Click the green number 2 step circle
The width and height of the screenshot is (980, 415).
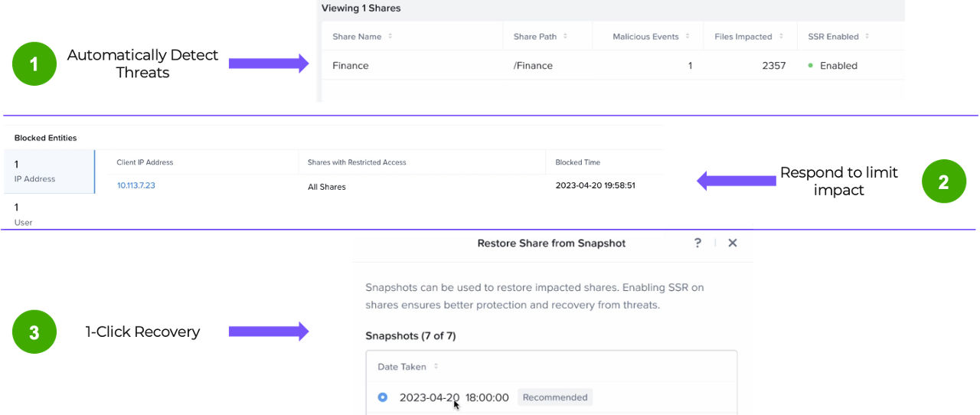tap(943, 181)
